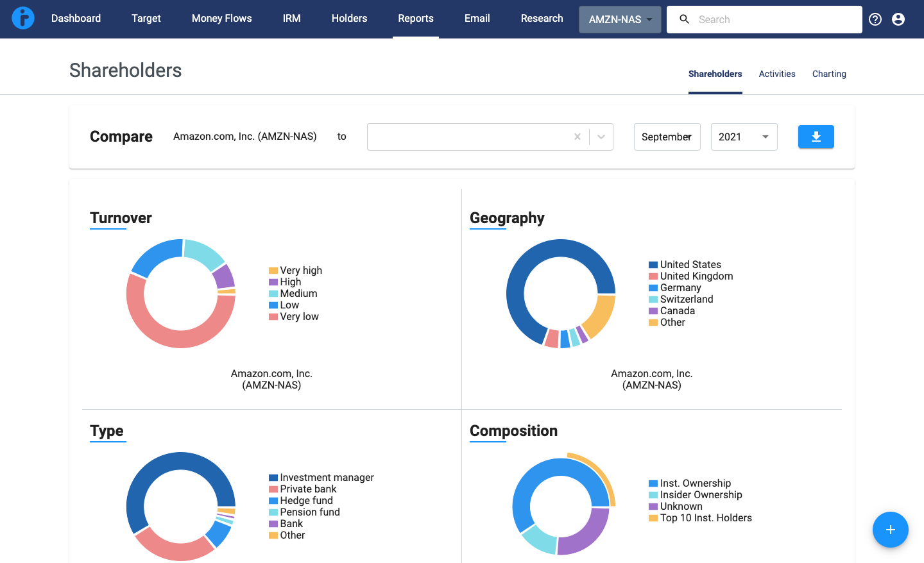Click the app logo in top-left corner
Screen dimensions: 924x563
pos(24,18)
